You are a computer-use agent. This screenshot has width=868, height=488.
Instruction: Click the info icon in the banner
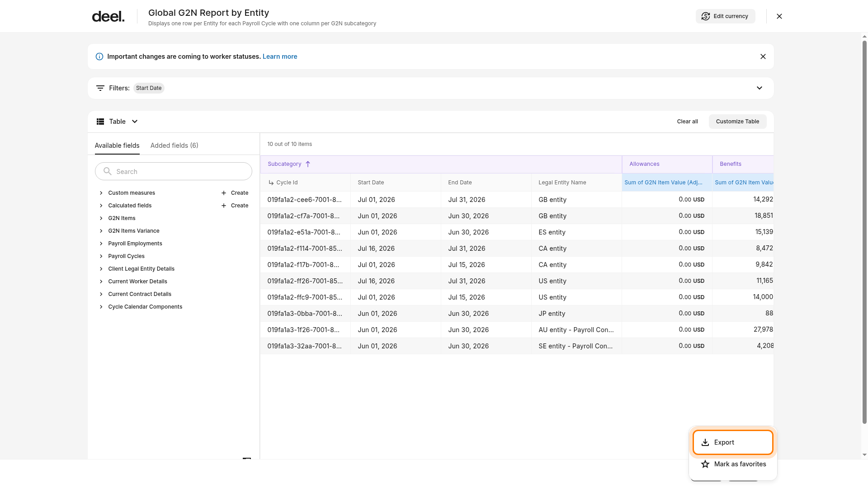pos(99,56)
